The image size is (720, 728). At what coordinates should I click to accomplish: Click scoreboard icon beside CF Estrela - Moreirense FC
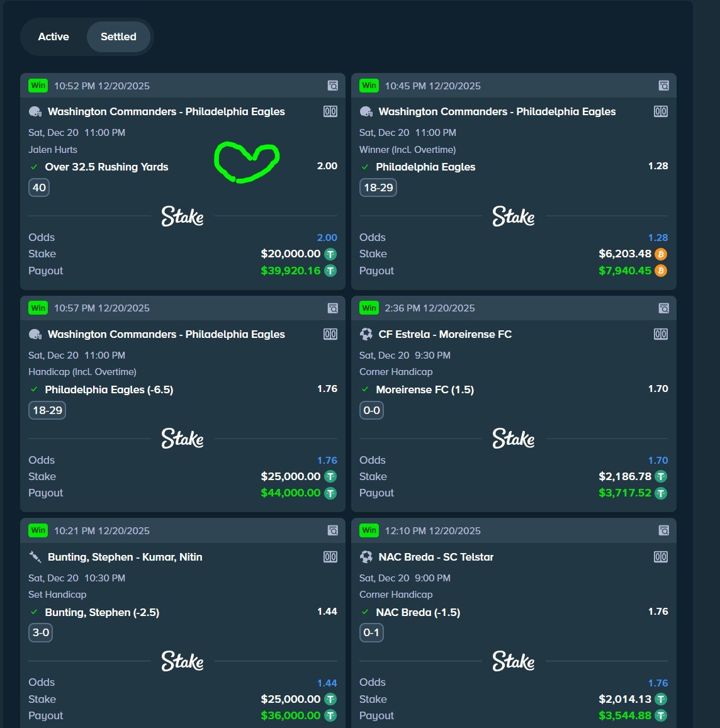(x=661, y=334)
